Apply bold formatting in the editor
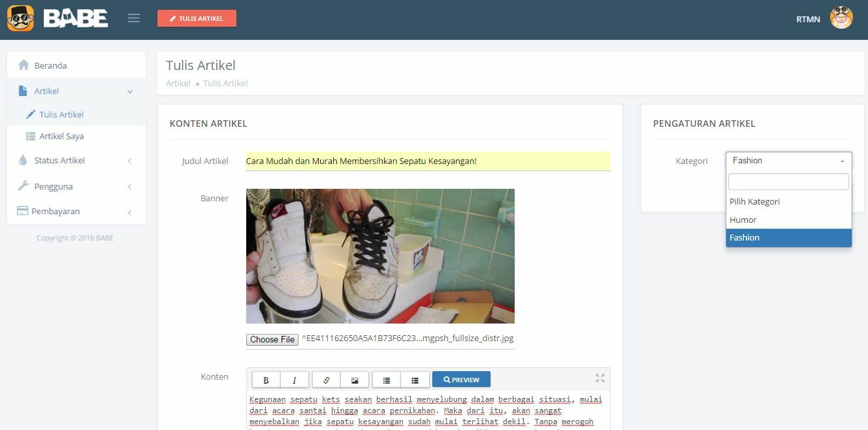 tap(266, 380)
